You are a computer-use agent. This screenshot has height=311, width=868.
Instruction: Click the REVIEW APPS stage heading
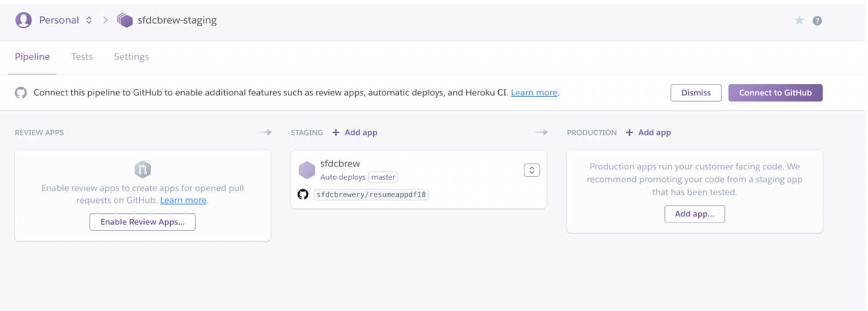[x=39, y=133]
